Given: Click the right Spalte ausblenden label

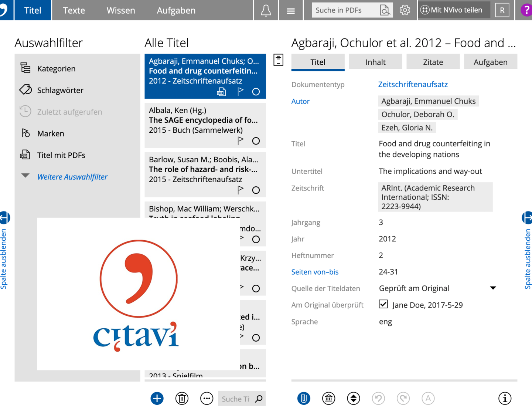Looking at the screenshot, I should [x=528, y=259].
